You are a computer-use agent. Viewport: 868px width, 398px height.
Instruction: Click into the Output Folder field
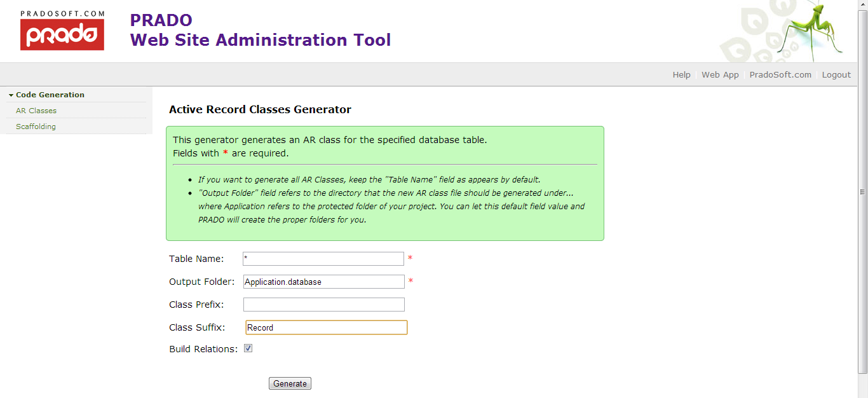click(323, 282)
